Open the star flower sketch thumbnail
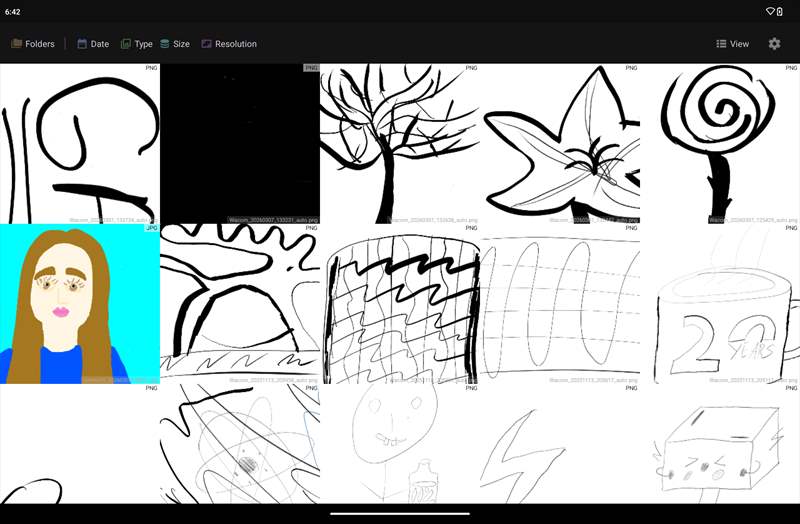The width and height of the screenshot is (800, 524). point(560,144)
